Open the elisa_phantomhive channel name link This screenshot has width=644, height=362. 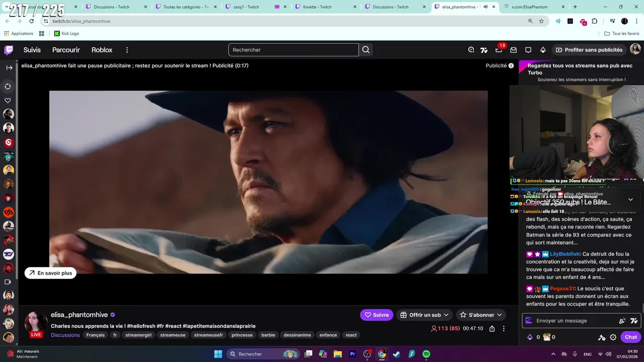[79, 315]
